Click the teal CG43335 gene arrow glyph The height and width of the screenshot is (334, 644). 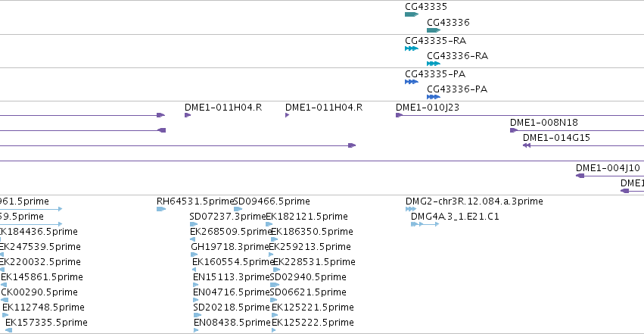point(412,14)
